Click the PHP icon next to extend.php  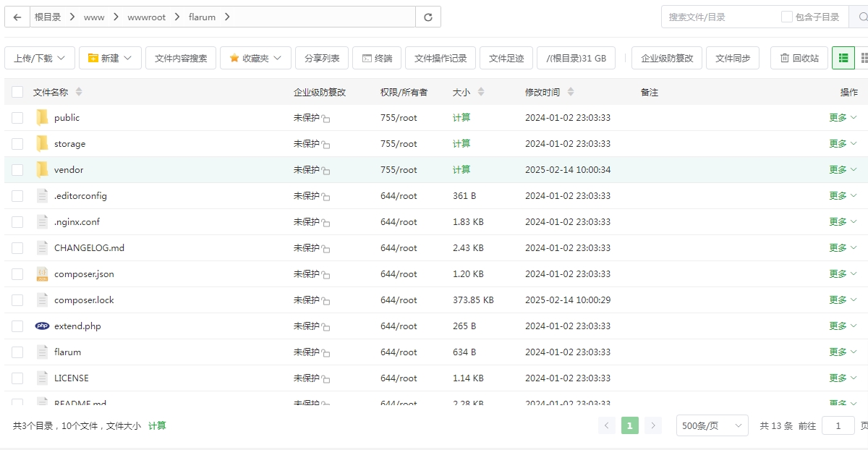(x=42, y=326)
